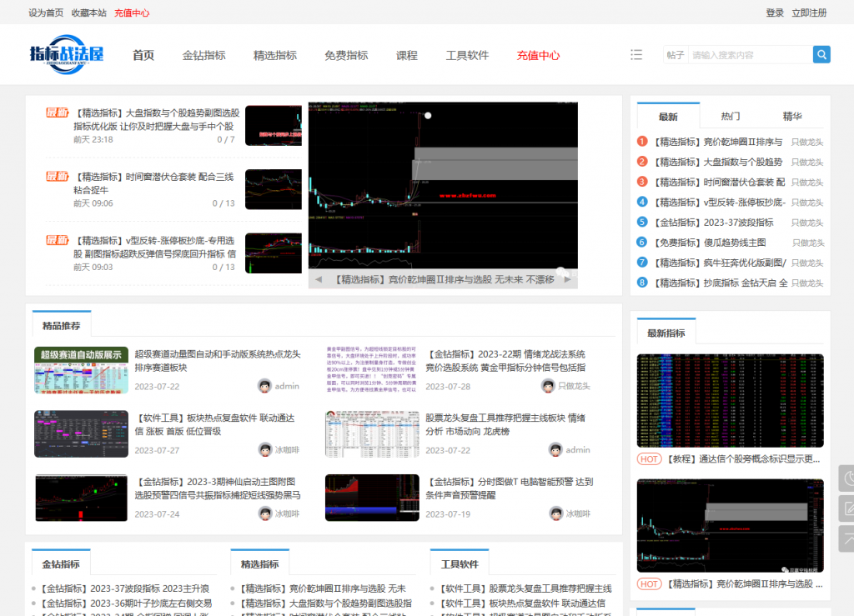
Task: Open the list menu icon beside search
Action: point(636,55)
